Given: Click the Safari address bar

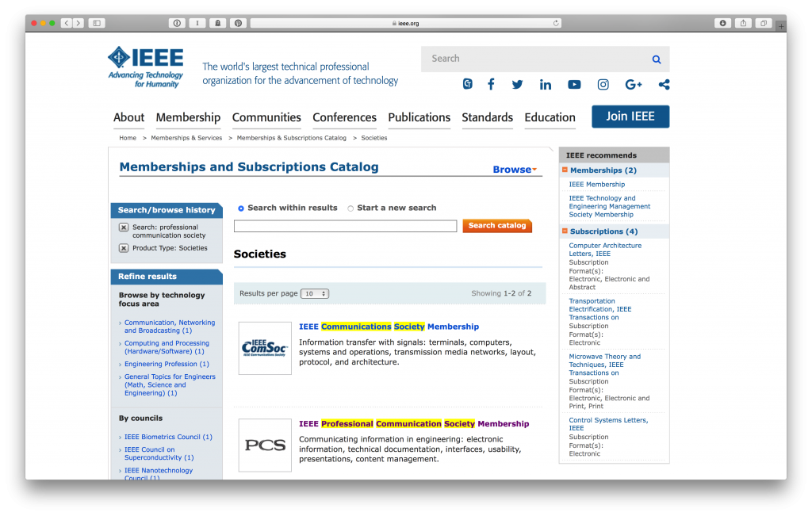Looking at the screenshot, I should click(x=406, y=23).
